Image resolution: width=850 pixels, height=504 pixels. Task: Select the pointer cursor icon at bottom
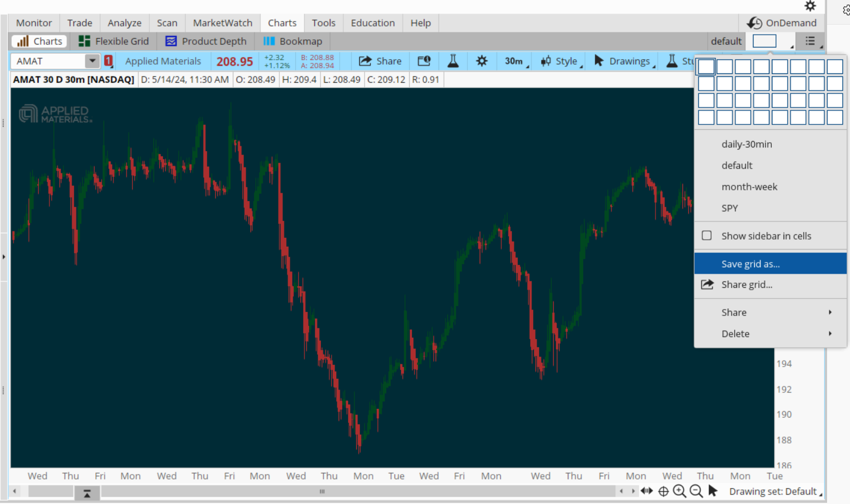pos(712,490)
